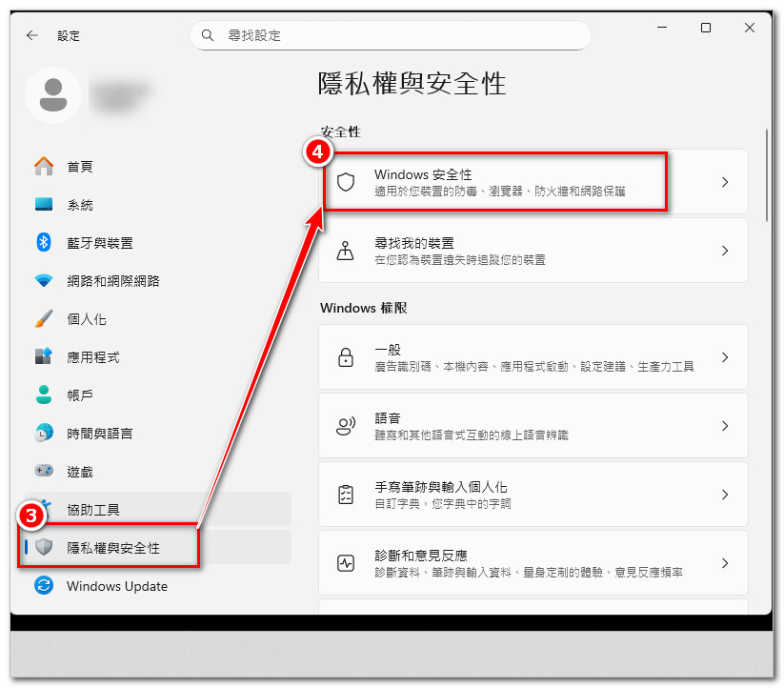The image size is (784, 688).
Task: Click the 尋找我的裝置 person-location icon
Action: click(346, 251)
